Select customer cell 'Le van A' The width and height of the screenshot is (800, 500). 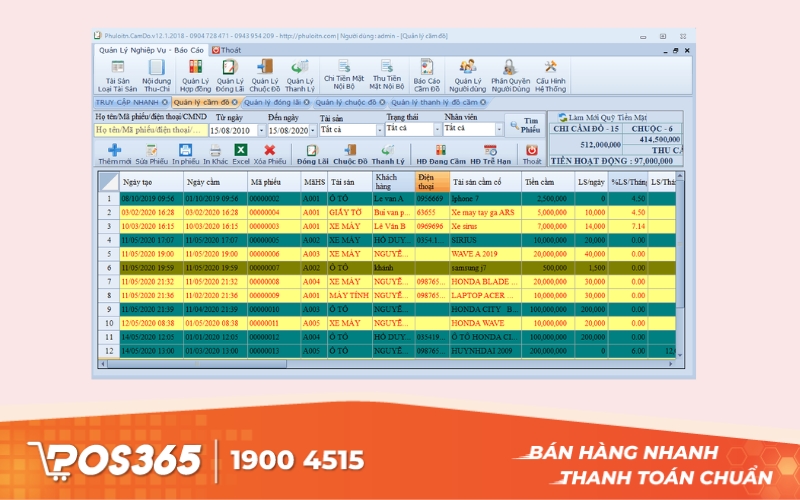coord(393,198)
